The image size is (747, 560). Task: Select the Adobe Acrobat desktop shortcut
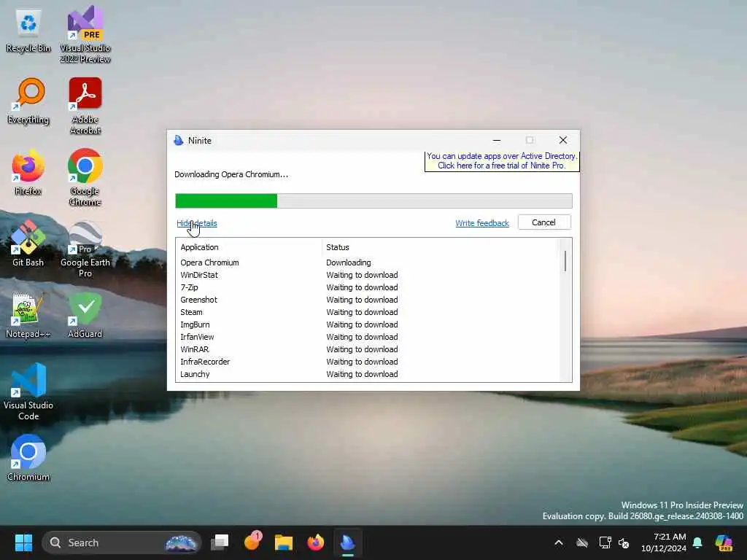click(85, 106)
